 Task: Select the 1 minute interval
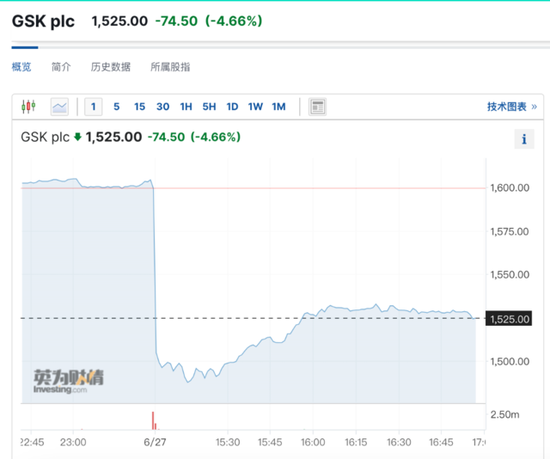[93, 107]
